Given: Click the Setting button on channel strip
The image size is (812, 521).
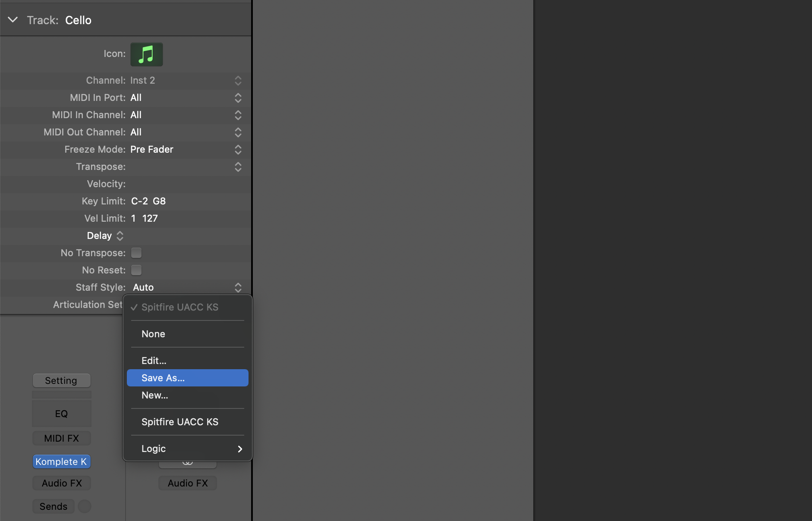Looking at the screenshot, I should [x=61, y=380].
